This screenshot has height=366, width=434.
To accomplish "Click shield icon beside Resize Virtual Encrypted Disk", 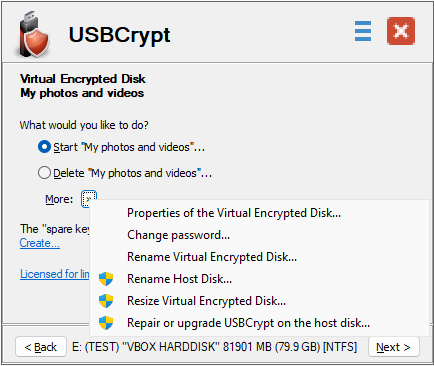I will [106, 301].
